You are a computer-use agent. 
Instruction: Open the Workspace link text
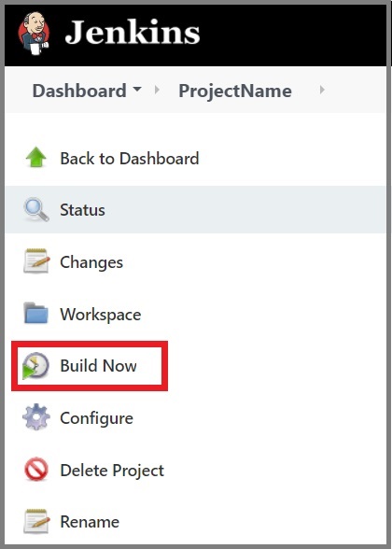[x=101, y=315]
